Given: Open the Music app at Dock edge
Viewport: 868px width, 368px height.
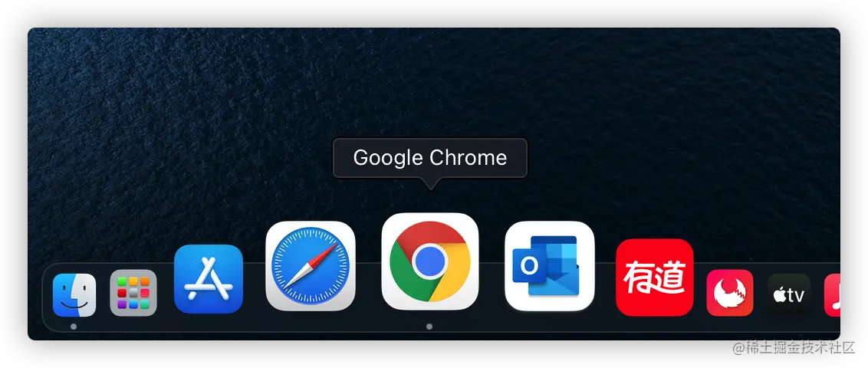Looking at the screenshot, I should point(833,295).
